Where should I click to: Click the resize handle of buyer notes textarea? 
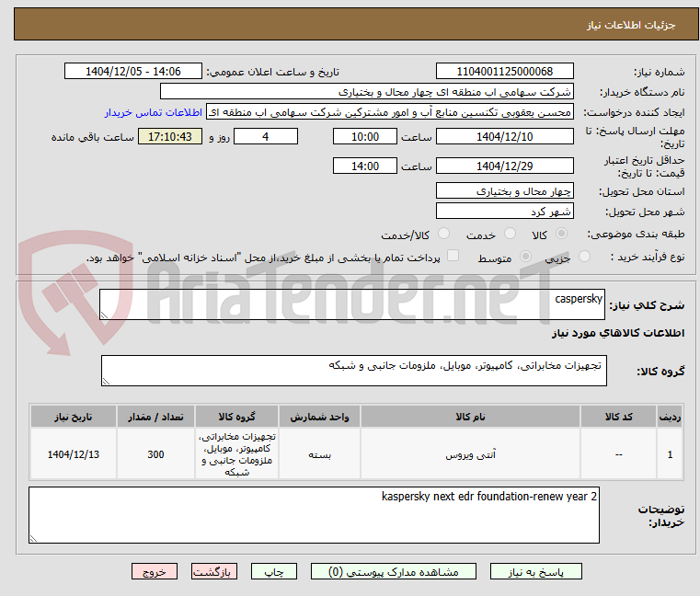[x=33, y=539]
